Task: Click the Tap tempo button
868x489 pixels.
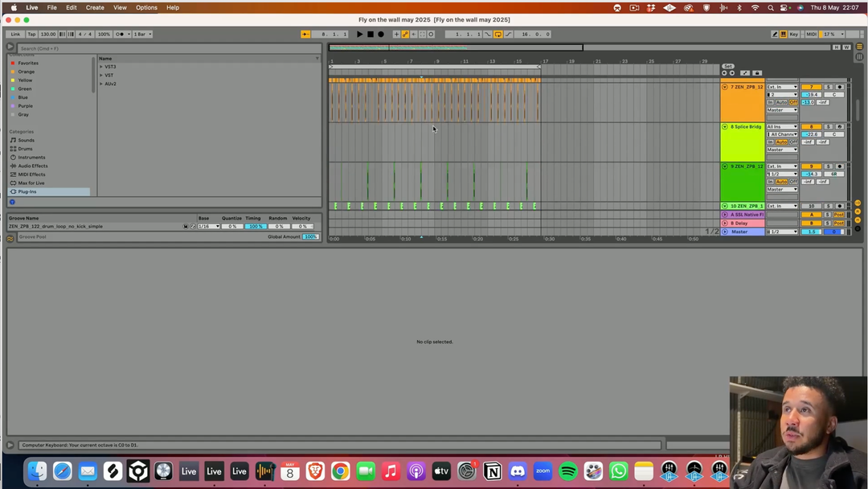Action: [x=32, y=35]
